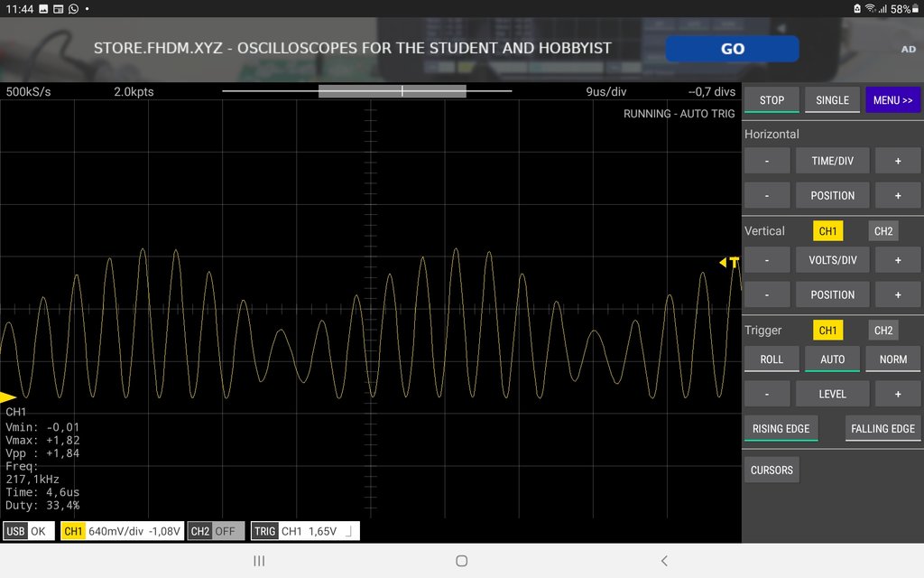Click the -0,7 divs offset readout
924x578 pixels.
[712, 91]
